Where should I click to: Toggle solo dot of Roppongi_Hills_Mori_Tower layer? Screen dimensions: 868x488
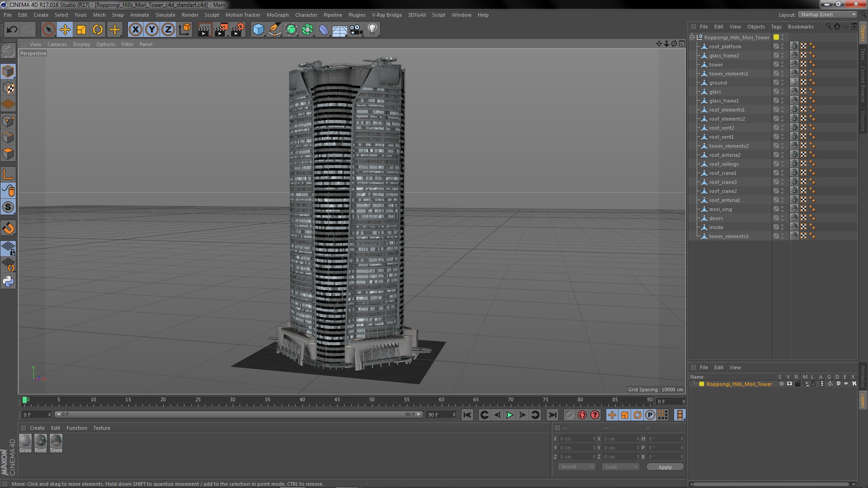[781, 384]
